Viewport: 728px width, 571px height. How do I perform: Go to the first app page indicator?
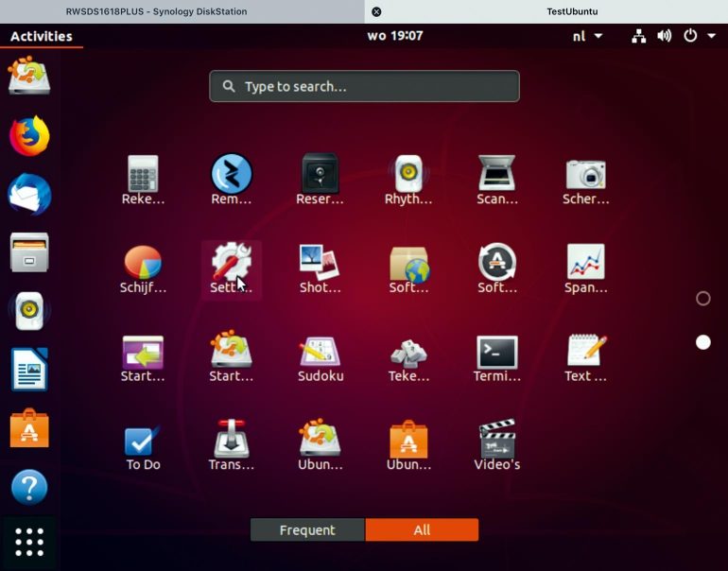click(702, 299)
